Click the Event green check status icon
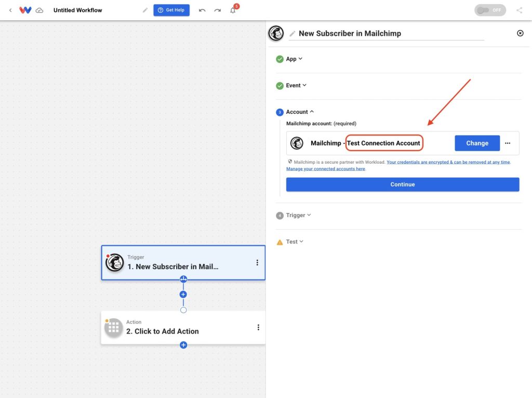Image resolution: width=532 pixels, height=398 pixels. coord(280,86)
